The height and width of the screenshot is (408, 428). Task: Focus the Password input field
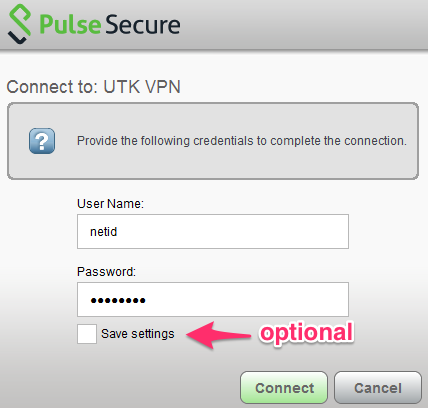(213, 299)
